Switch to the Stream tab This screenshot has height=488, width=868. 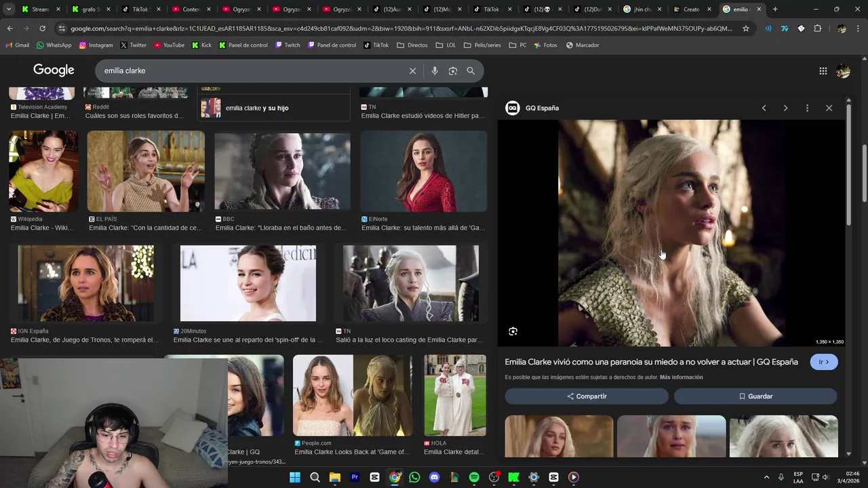point(40,9)
